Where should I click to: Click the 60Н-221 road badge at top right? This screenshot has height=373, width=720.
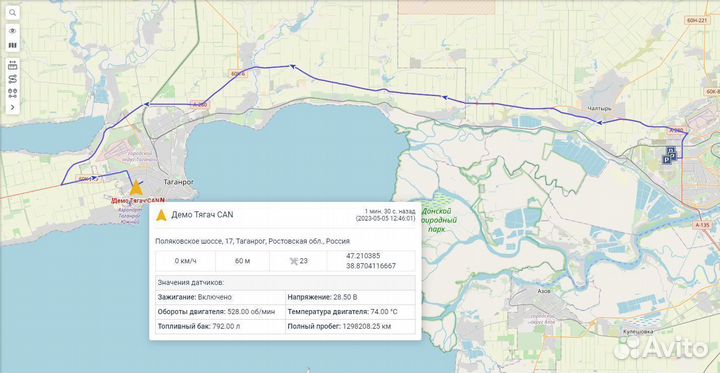(698, 21)
